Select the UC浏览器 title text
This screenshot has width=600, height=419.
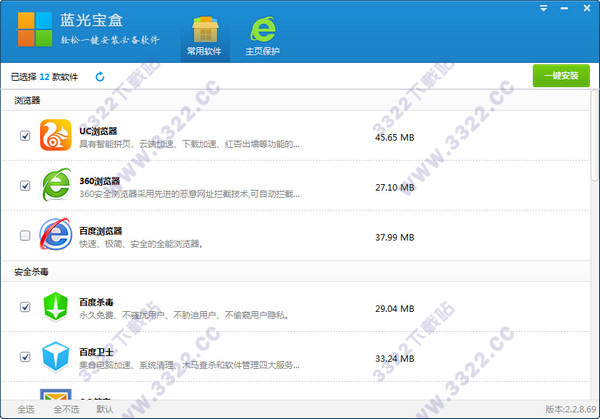[x=98, y=131]
